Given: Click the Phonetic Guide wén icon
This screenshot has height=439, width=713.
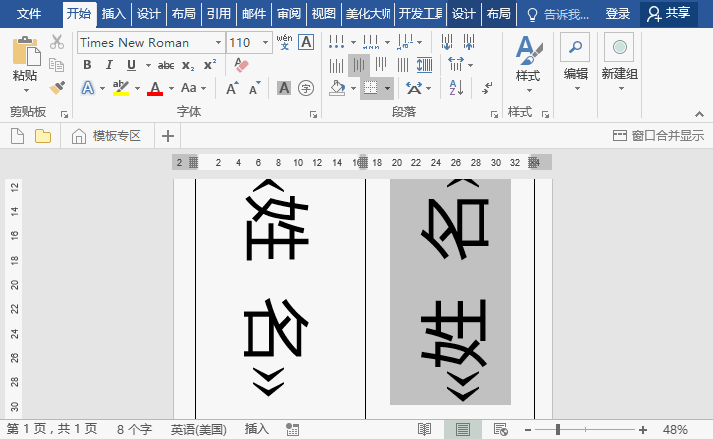Looking at the screenshot, I should tap(285, 42).
